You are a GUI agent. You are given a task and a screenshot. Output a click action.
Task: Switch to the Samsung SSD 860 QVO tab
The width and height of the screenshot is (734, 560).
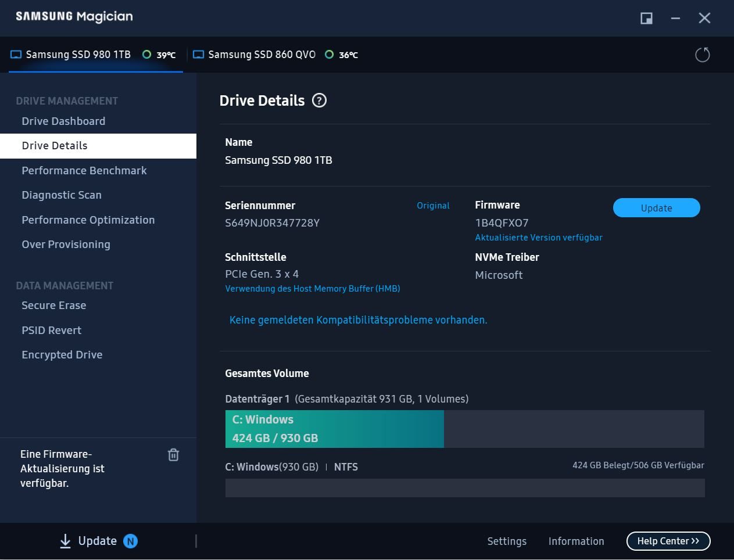pyautogui.click(x=262, y=55)
